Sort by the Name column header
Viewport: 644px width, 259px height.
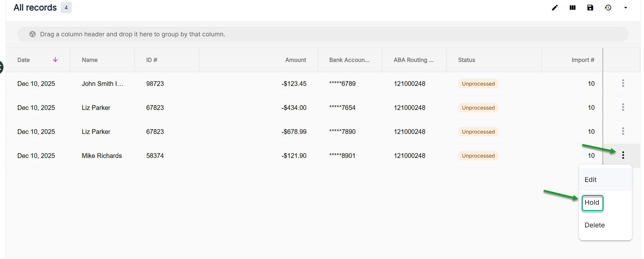tap(90, 60)
